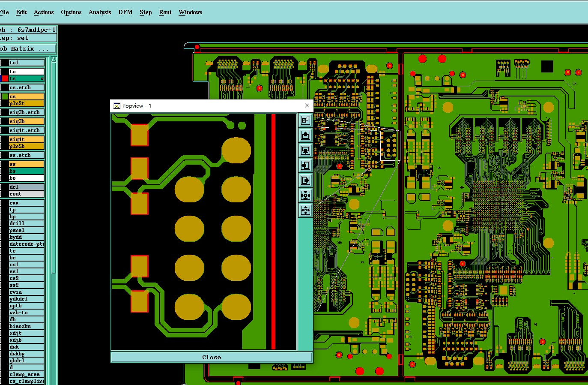Image resolution: width=588 pixels, height=385 pixels.
Task: Select the panel layer
Action: (x=26, y=230)
